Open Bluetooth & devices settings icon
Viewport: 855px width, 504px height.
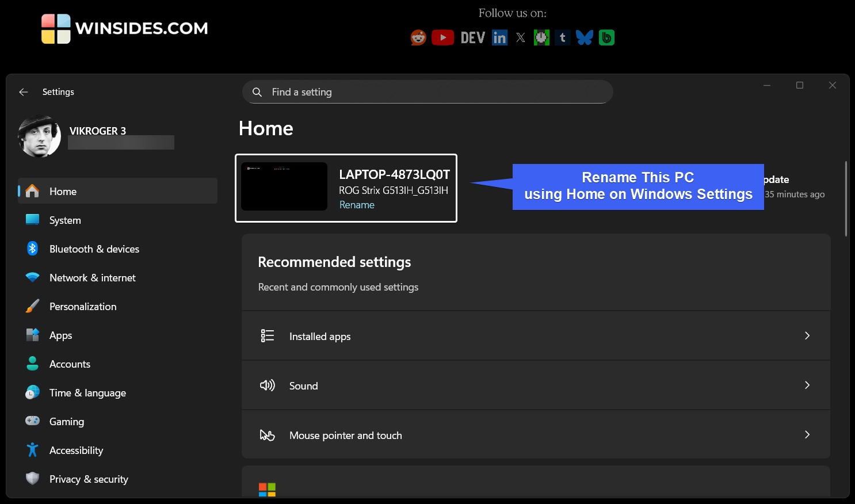(x=32, y=249)
